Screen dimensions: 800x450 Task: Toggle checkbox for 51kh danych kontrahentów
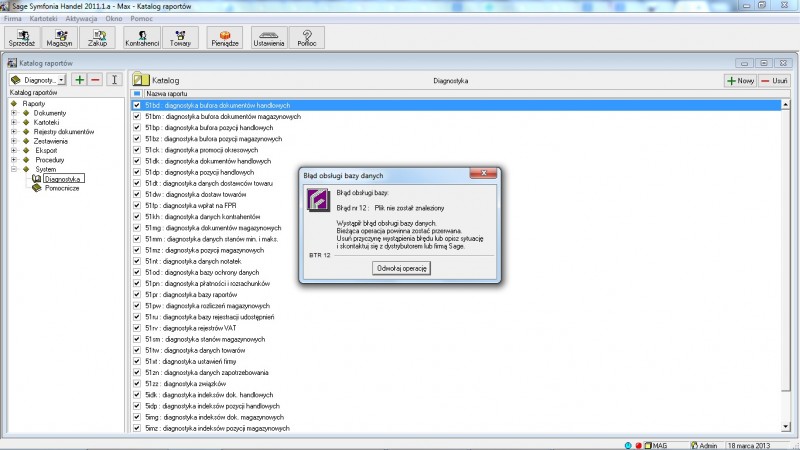137,216
